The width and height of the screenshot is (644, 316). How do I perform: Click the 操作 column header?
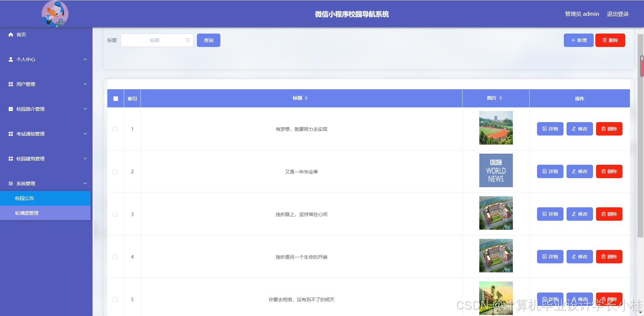pos(580,99)
